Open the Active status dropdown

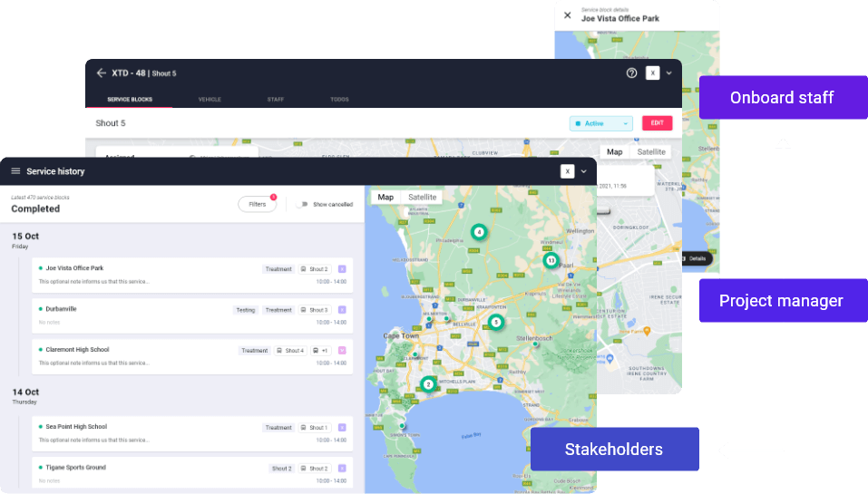click(x=601, y=123)
